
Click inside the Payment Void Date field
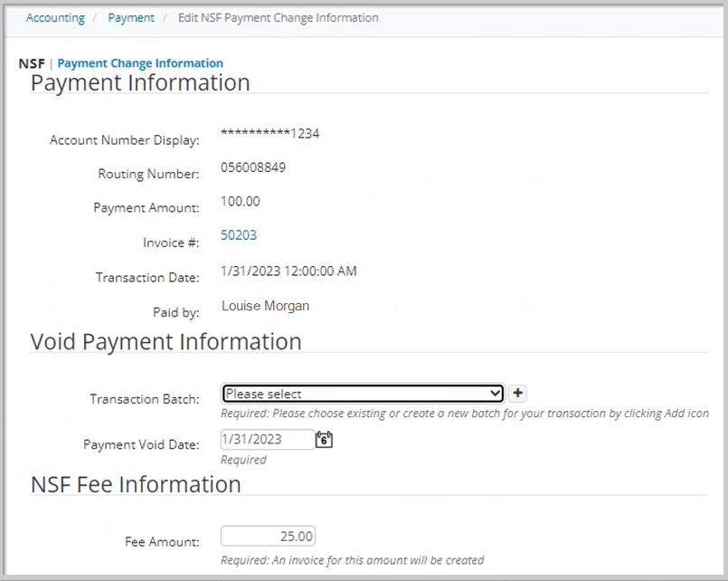267,439
